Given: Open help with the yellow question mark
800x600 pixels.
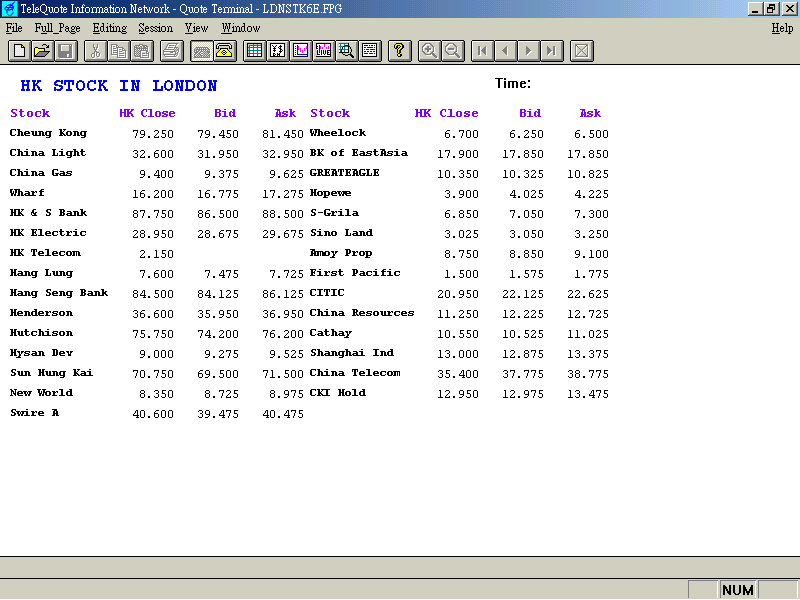Looking at the screenshot, I should [399, 51].
